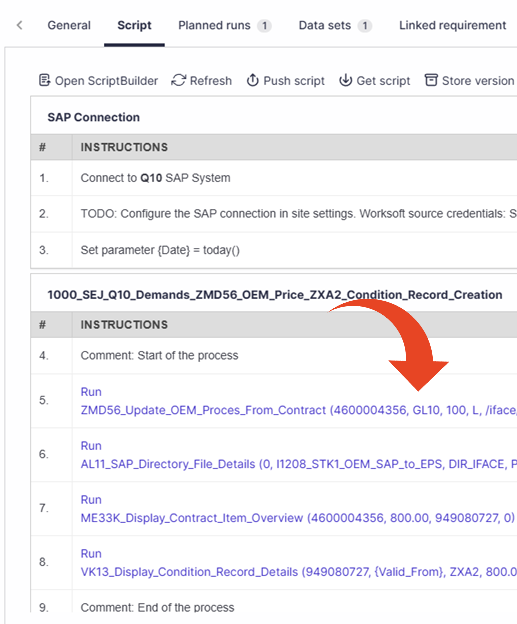Click the Data sets count badge
Screen dimensions: 517x624
tap(365, 26)
